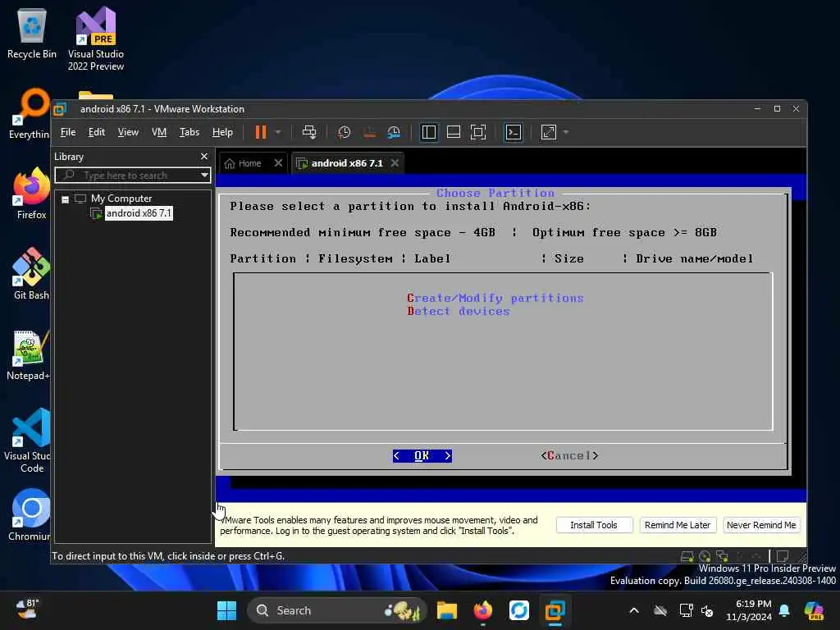
Task: Open Recycle Bin desktop icon
Action: point(32,33)
